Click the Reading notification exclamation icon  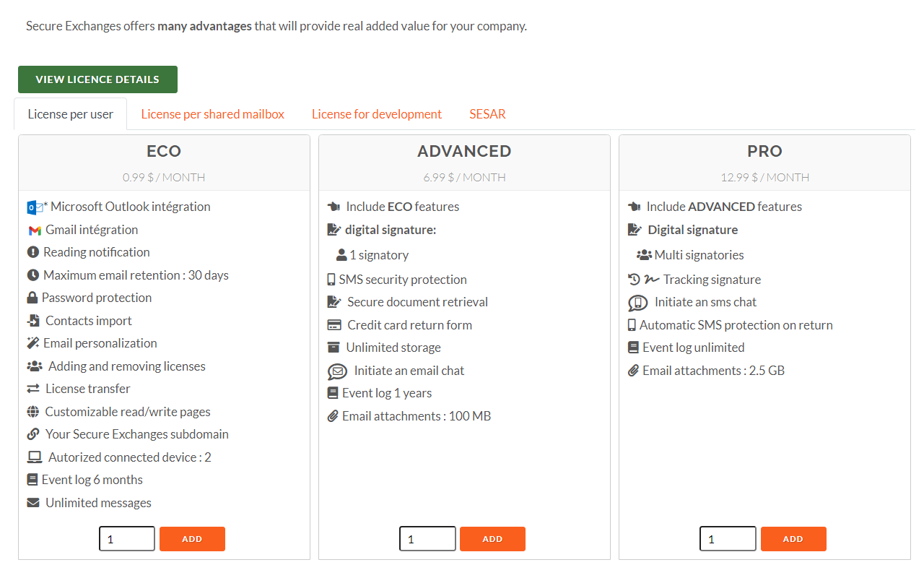33,252
